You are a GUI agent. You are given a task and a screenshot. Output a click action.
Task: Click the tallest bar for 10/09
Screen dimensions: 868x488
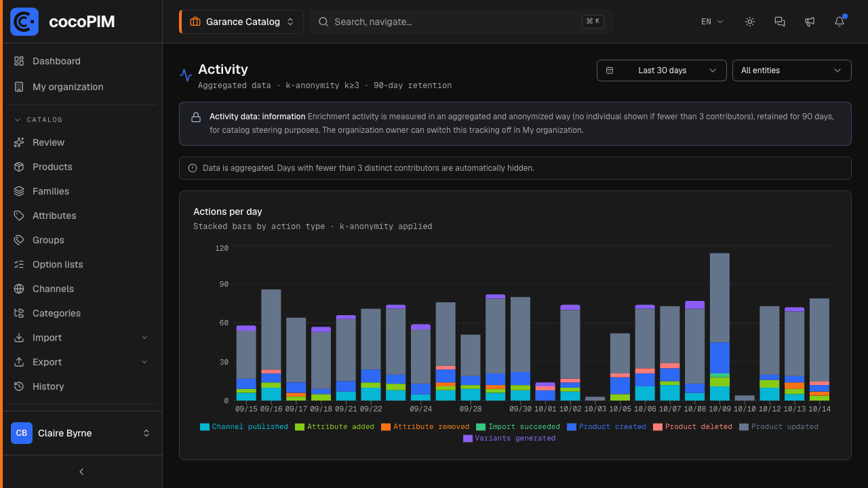(x=719, y=327)
